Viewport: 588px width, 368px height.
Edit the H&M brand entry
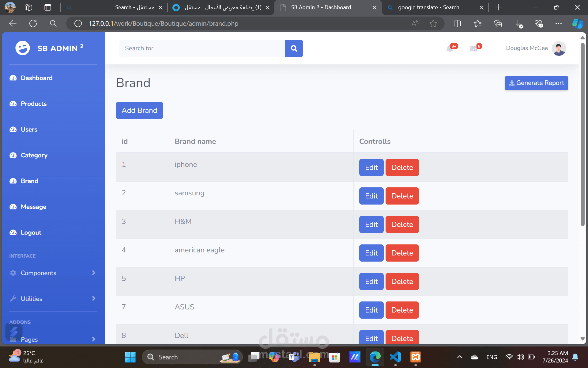[x=371, y=224]
